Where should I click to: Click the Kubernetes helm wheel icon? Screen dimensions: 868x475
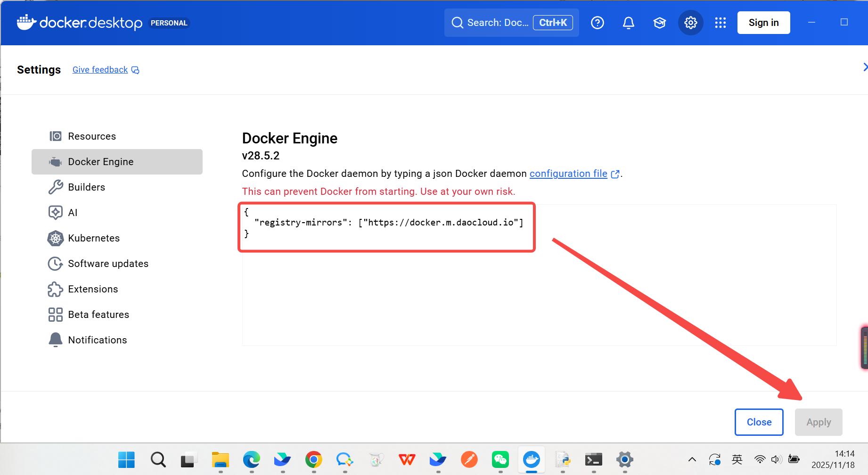tap(56, 238)
